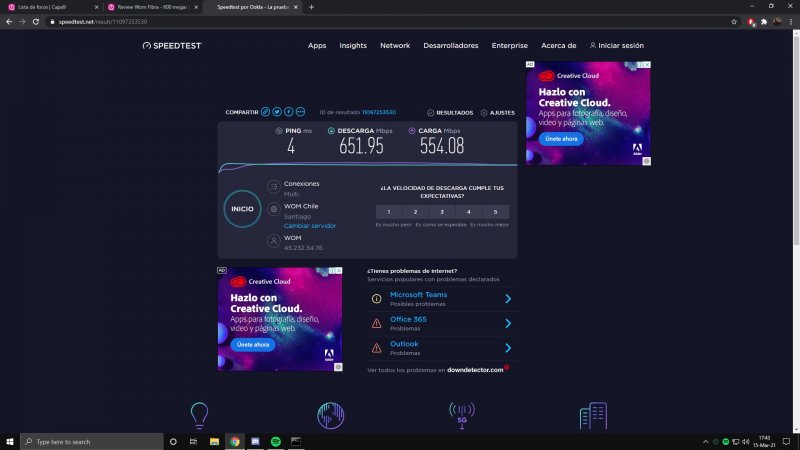Rate the download speed as 5
The width and height of the screenshot is (800, 450).
pyautogui.click(x=495, y=212)
